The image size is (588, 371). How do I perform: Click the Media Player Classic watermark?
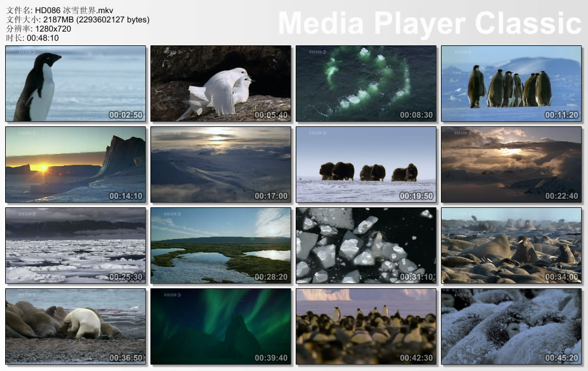tap(430, 23)
